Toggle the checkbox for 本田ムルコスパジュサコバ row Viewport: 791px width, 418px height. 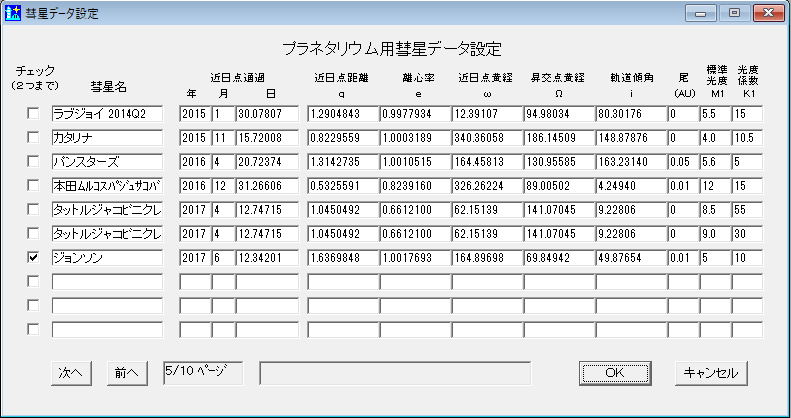coord(33,186)
